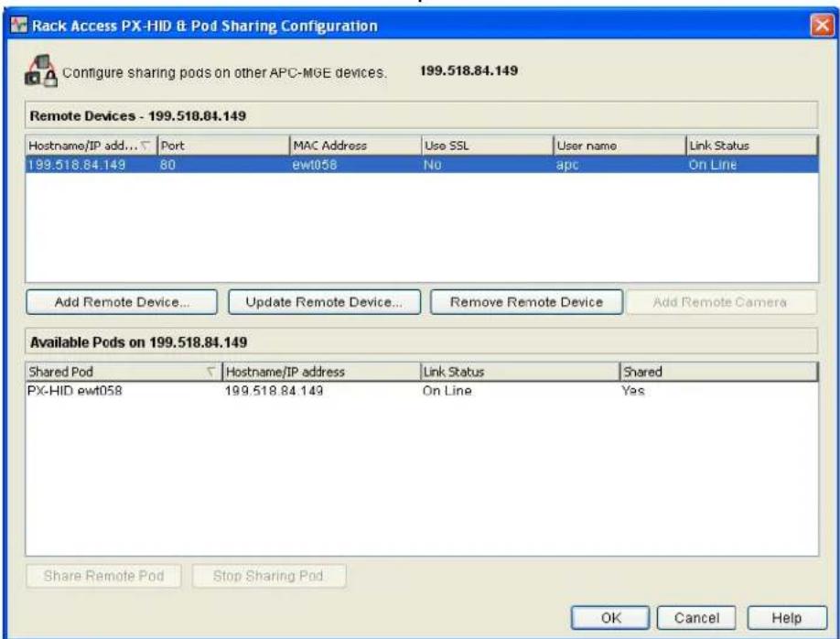Click the Add Remote Camera button
The image size is (840, 639).
click(x=721, y=302)
